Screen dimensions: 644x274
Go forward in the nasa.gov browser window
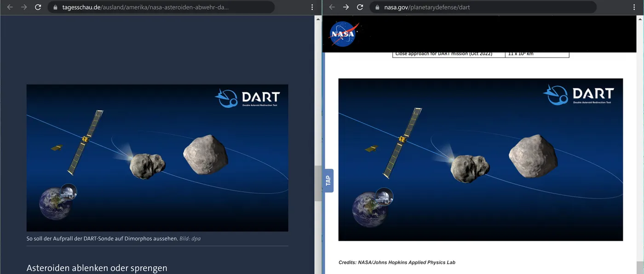coord(346,7)
